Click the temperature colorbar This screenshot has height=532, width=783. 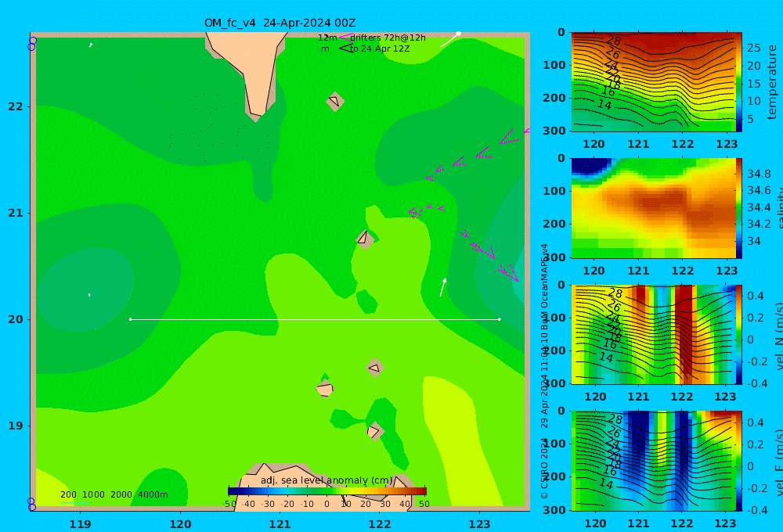pos(739,82)
